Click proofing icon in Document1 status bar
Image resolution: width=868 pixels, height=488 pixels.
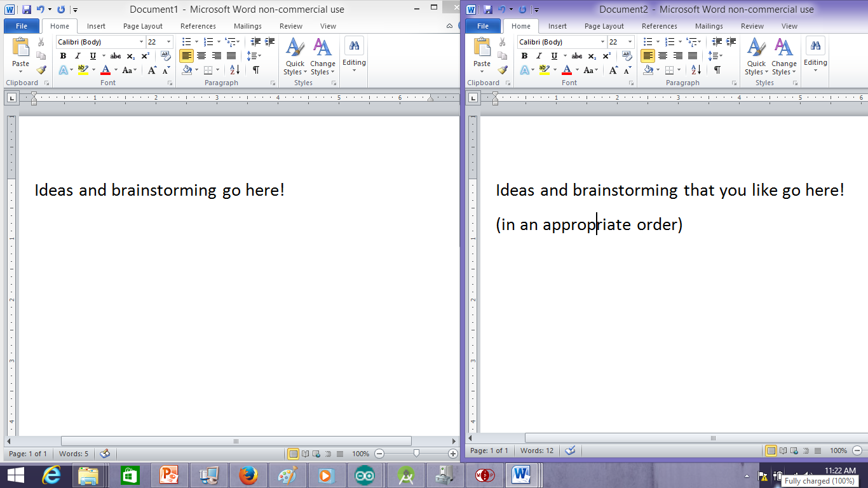click(105, 453)
